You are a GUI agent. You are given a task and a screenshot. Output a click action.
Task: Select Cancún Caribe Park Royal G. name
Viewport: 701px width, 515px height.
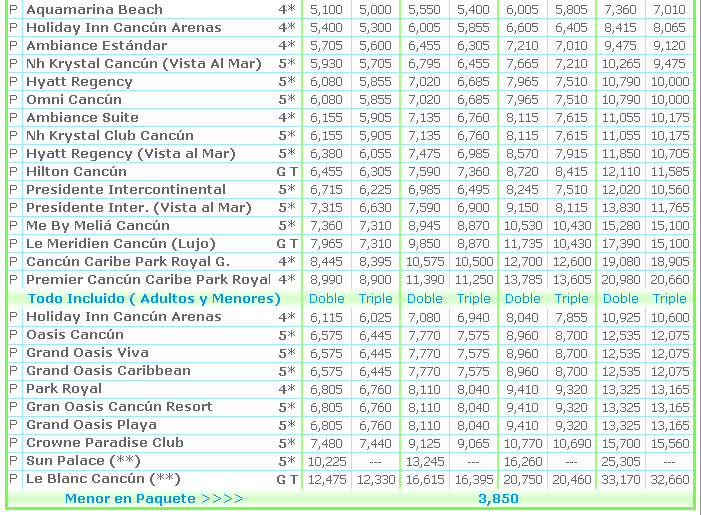tap(128, 262)
